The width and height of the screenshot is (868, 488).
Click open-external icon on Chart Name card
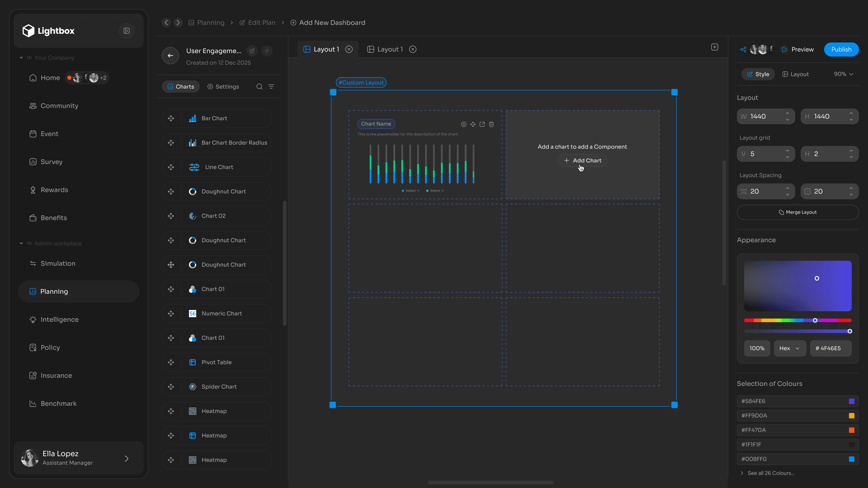pos(482,124)
